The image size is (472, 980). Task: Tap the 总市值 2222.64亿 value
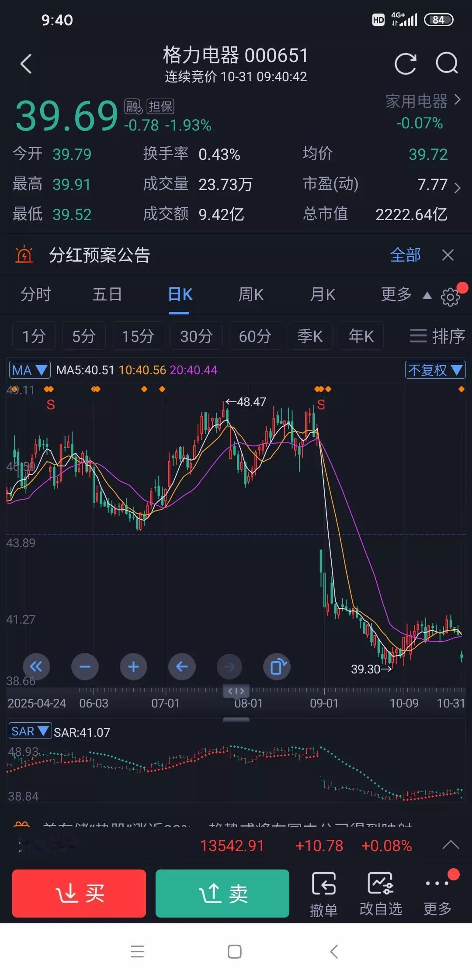point(411,214)
